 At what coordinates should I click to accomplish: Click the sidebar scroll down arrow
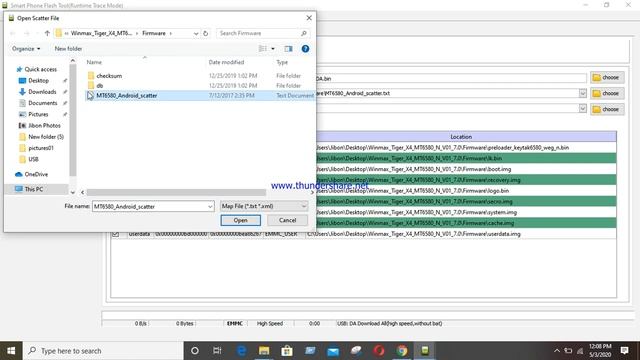73,192
